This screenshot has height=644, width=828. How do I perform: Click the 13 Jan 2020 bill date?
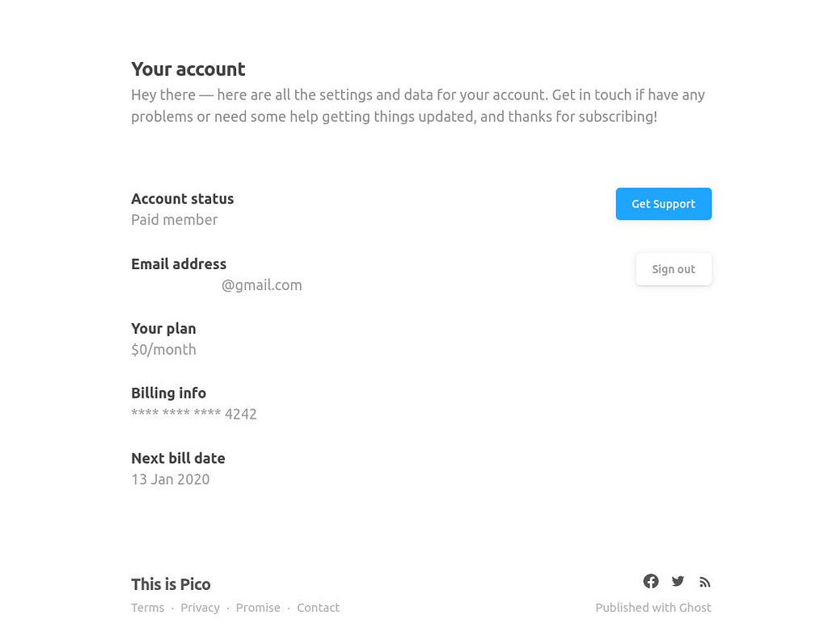pos(170,478)
